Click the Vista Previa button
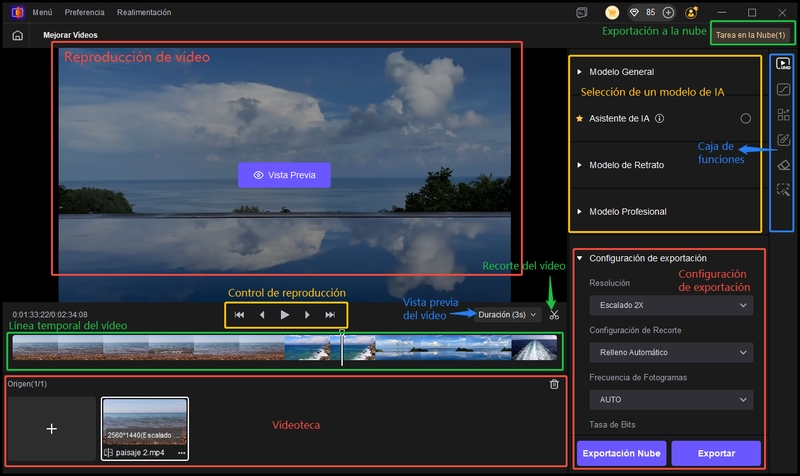This screenshot has height=476, width=800. point(284,175)
